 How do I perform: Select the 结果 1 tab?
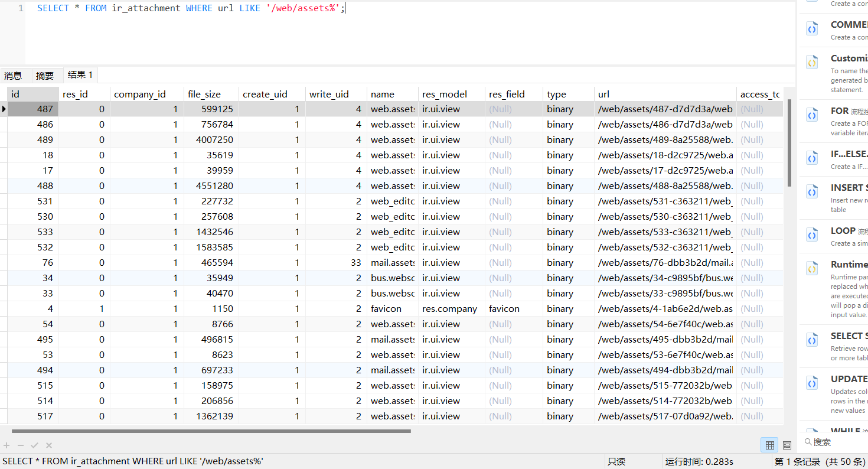pyautogui.click(x=80, y=74)
